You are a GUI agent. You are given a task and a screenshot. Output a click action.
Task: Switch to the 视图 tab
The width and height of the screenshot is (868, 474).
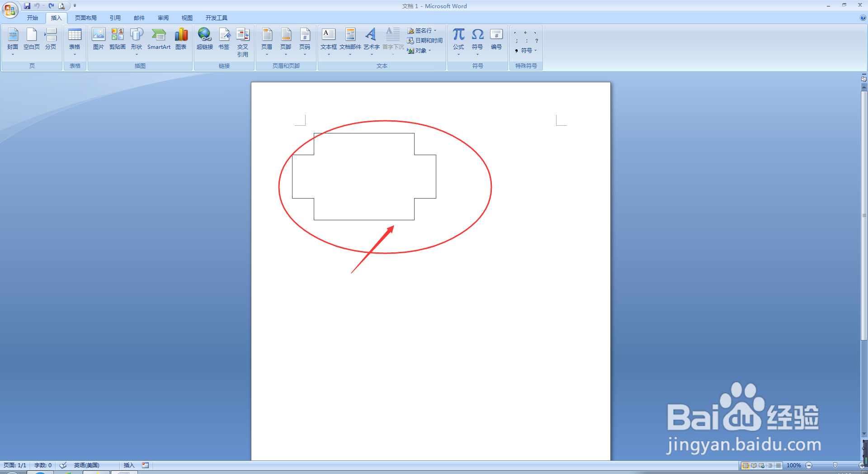coord(187,18)
